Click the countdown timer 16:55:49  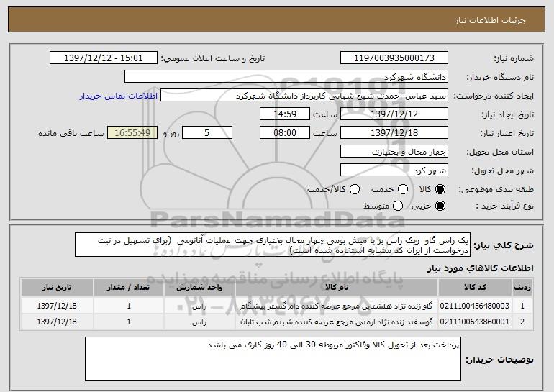point(132,133)
